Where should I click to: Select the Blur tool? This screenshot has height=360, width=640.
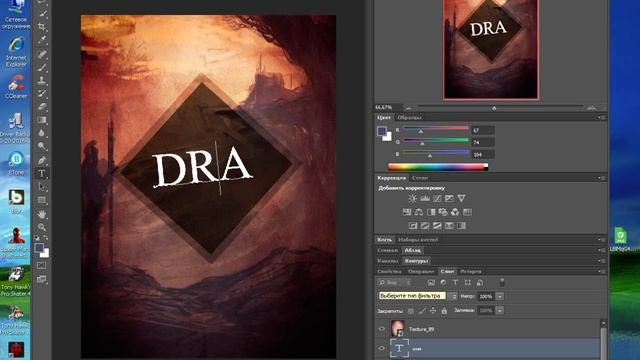coord(42,133)
